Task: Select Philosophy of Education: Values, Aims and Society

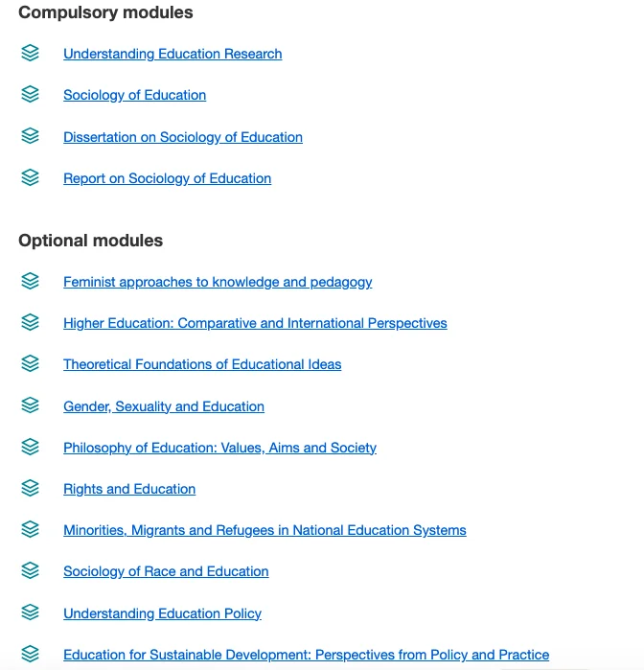Action: click(x=219, y=448)
